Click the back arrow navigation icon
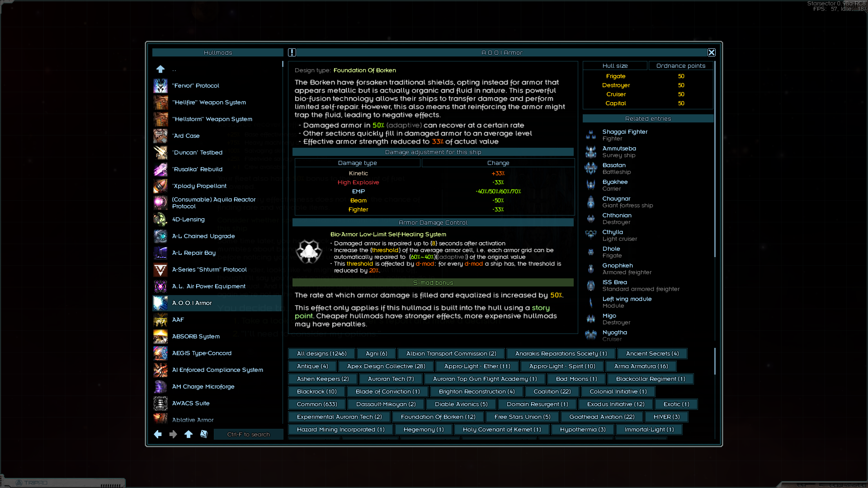 [x=158, y=434]
